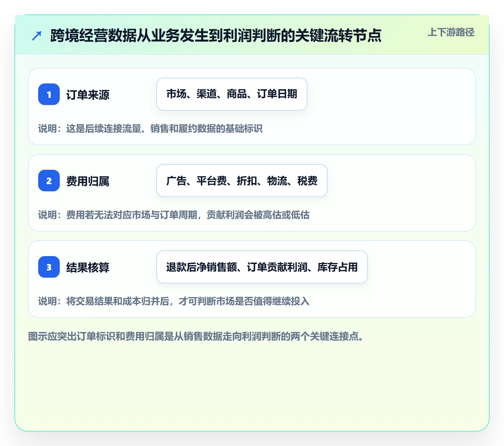504x446 pixels.
Task: Select the 费用归属 step heading
Action: click(x=88, y=181)
